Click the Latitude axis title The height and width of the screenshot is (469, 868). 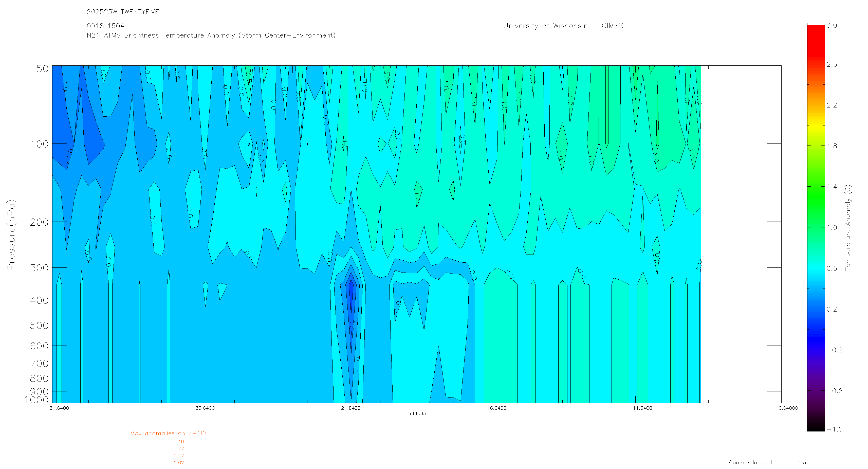tap(416, 414)
